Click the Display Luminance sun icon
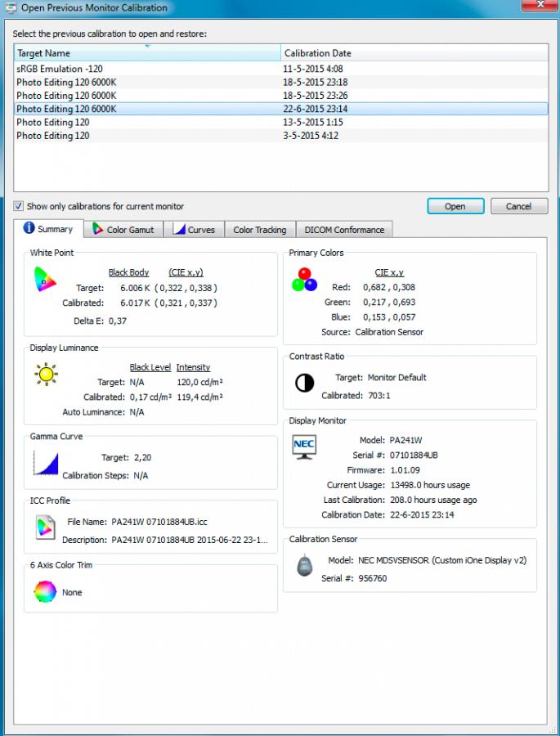The image size is (560, 736). click(46, 374)
